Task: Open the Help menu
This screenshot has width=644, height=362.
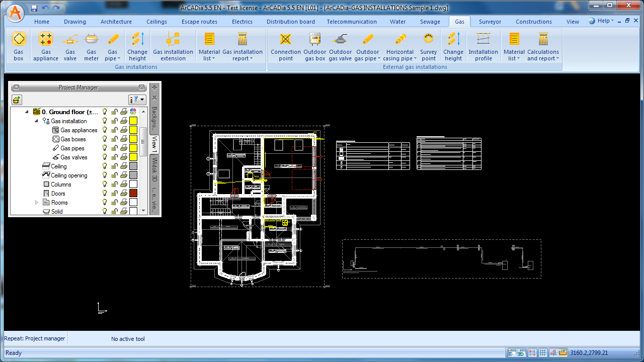Action: click(x=602, y=21)
